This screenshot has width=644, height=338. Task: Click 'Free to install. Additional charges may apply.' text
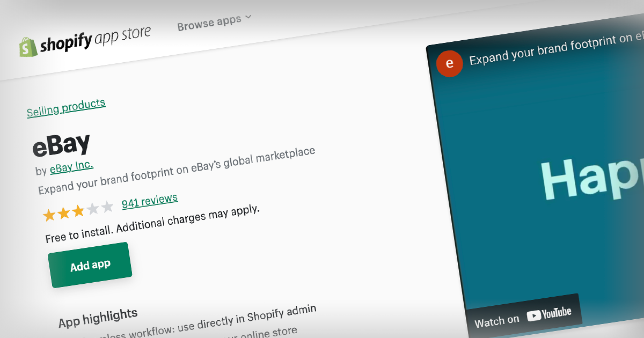click(152, 224)
